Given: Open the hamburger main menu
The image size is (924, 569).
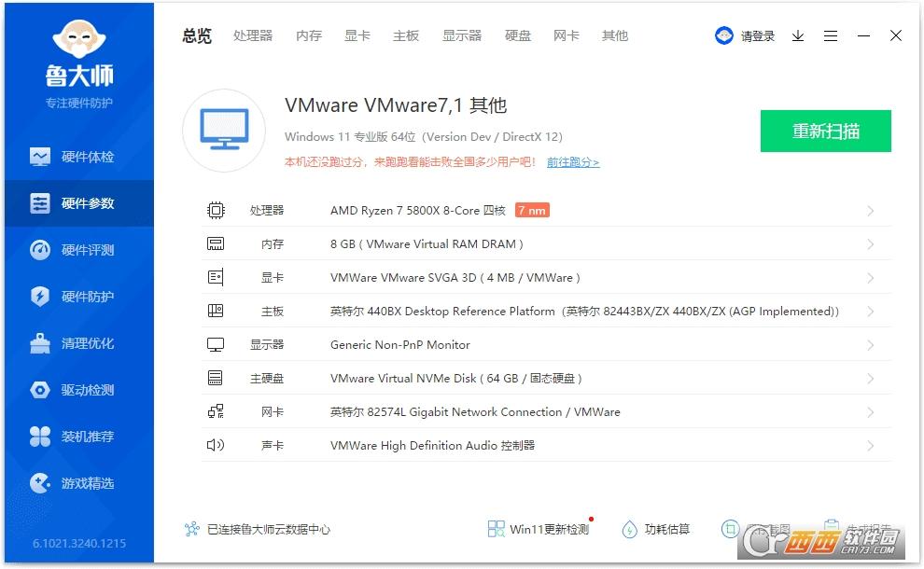Looking at the screenshot, I should coord(831,36).
